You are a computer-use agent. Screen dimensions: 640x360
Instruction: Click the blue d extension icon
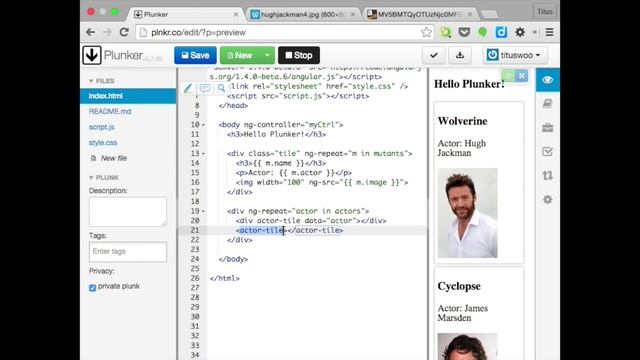[x=501, y=32]
